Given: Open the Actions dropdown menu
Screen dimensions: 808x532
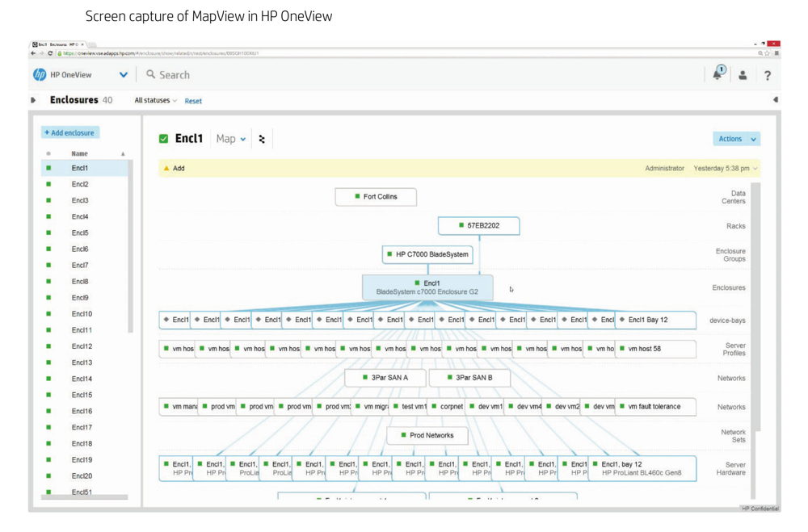Looking at the screenshot, I should pos(736,139).
